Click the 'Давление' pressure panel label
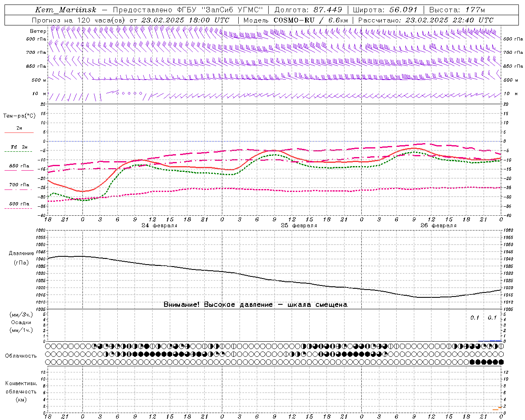This screenshot has height=420, width=525. (x=21, y=253)
